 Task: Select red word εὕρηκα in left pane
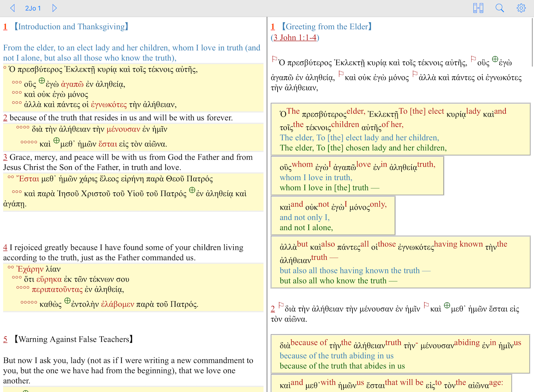[49, 279]
